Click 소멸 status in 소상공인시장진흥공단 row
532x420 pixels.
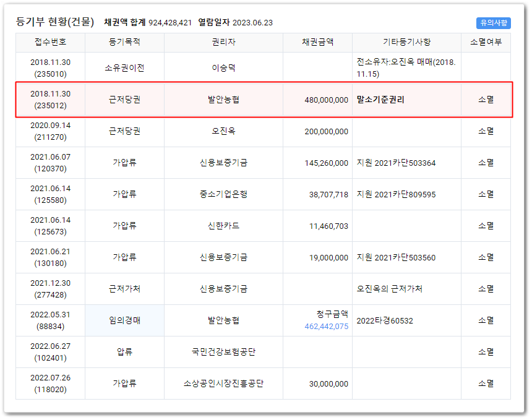click(486, 384)
